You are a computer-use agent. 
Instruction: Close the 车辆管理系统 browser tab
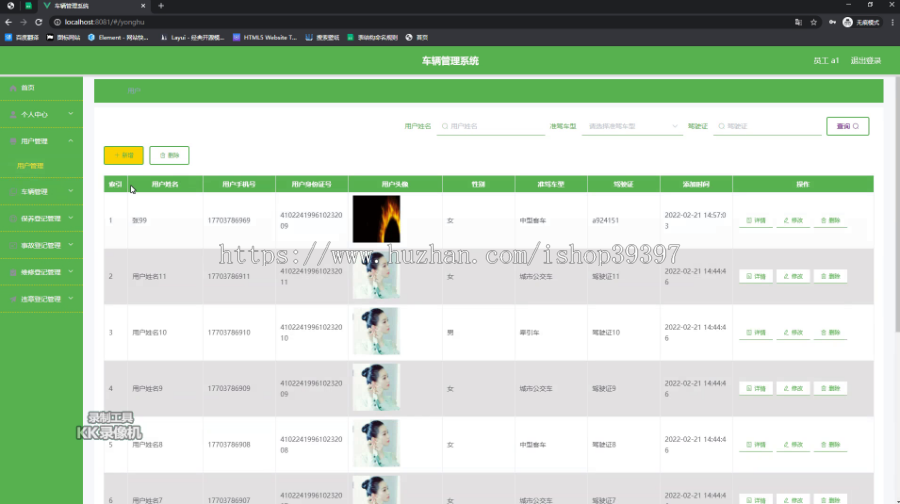pyautogui.click(x=143, y=6)
